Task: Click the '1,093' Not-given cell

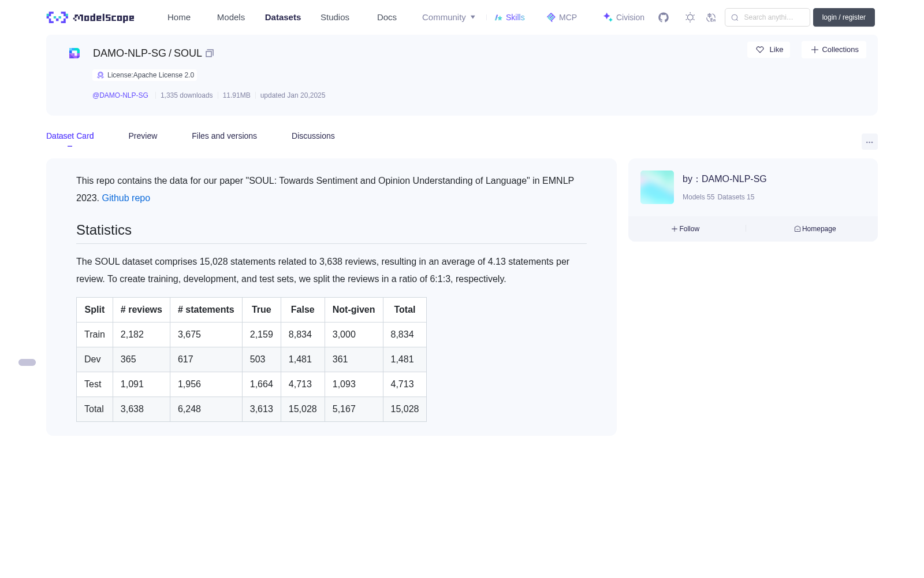Action: [354, 384]
